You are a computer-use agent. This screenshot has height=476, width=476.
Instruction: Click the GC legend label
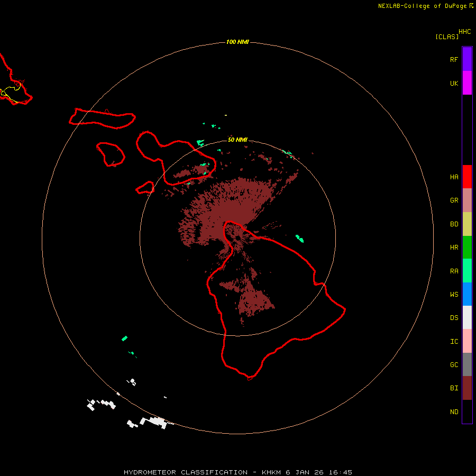click(x=454, y=365)
